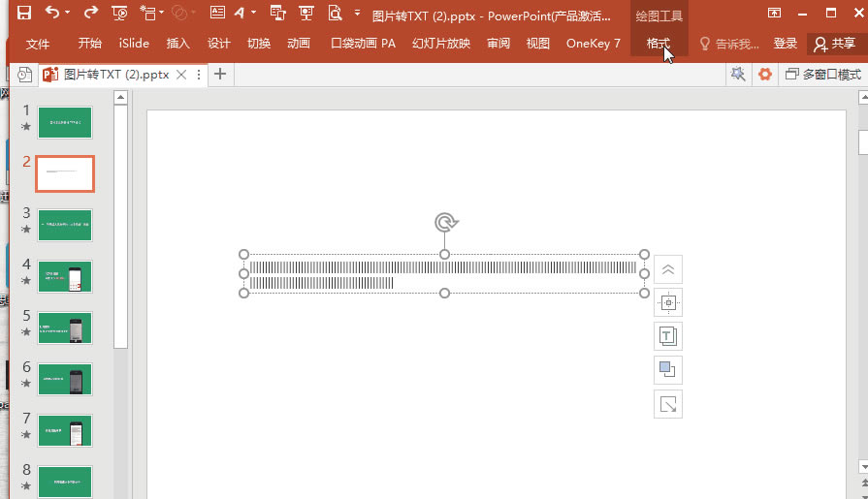Toggle multi-window mode (多窗口模式)
This screenshot has width=868, height=499.
823,75
